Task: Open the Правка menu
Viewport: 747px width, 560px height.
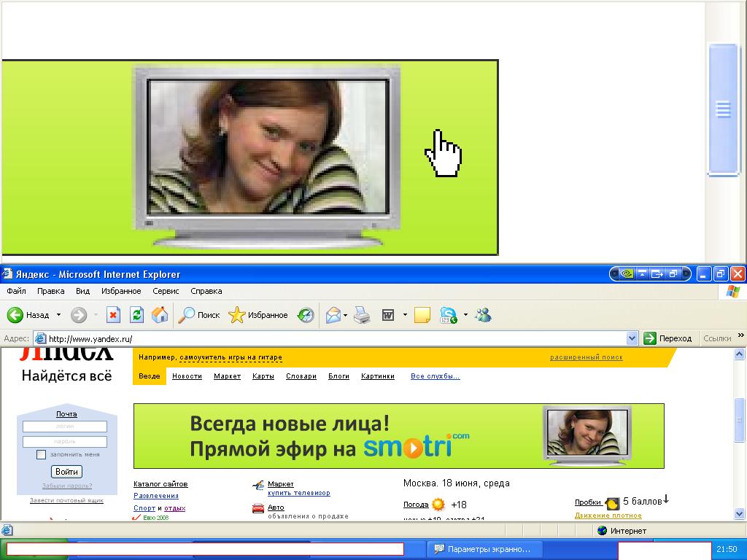Action: (50, 291)
